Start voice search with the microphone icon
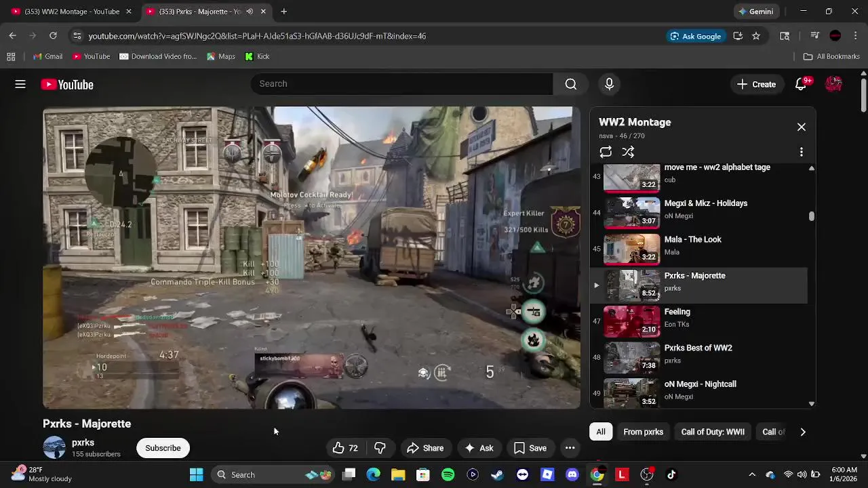This screenshot has width=868, height=488. tap(609, 84)
